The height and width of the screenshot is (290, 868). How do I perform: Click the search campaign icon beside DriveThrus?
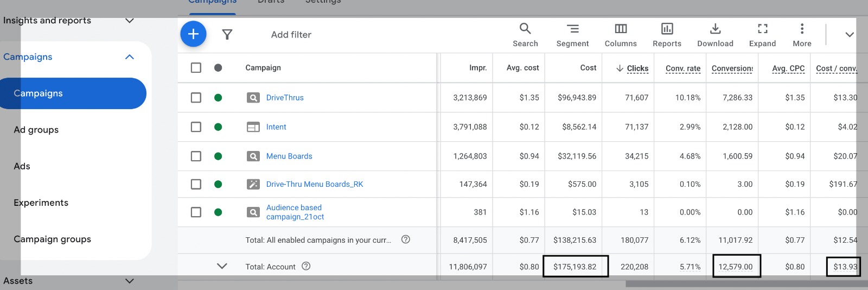click(253, 98)
